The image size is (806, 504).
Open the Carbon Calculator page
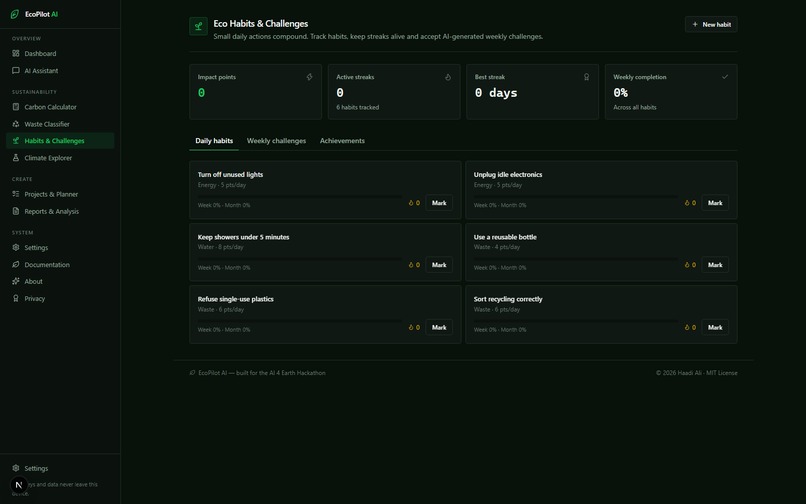[60, 107]
